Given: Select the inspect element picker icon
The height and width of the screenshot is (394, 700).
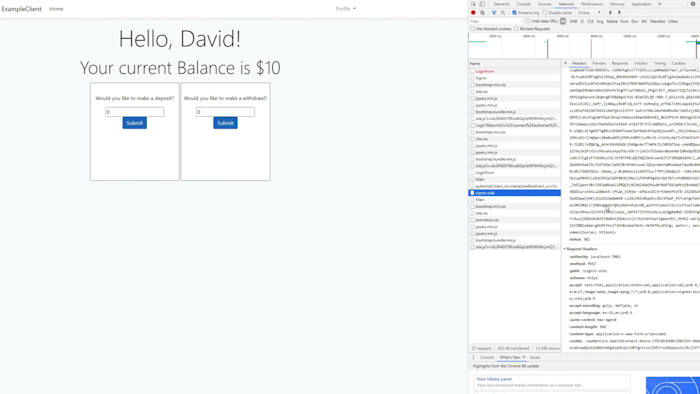Looking at the screenshot, I should click(x=473, y=4).
